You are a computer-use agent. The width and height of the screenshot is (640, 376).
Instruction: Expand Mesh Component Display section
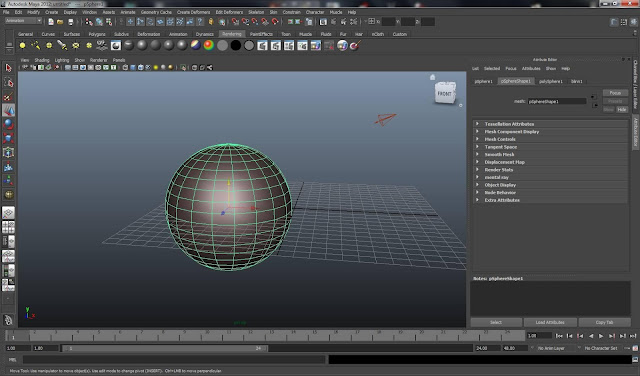(551, 131)
